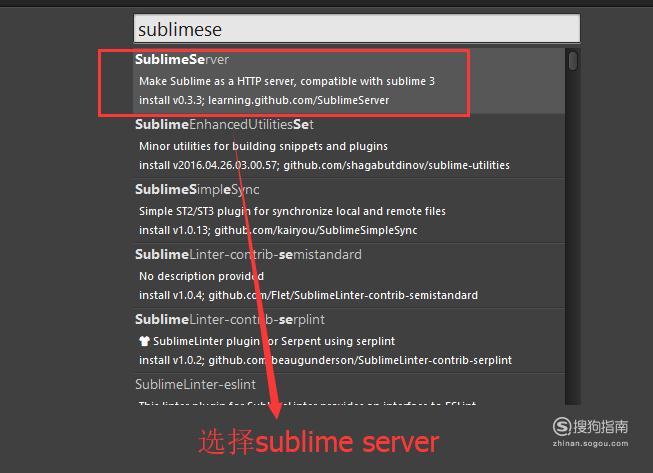Click 'No description provided' text
653x473 pixels.
(x=201, y=276)
